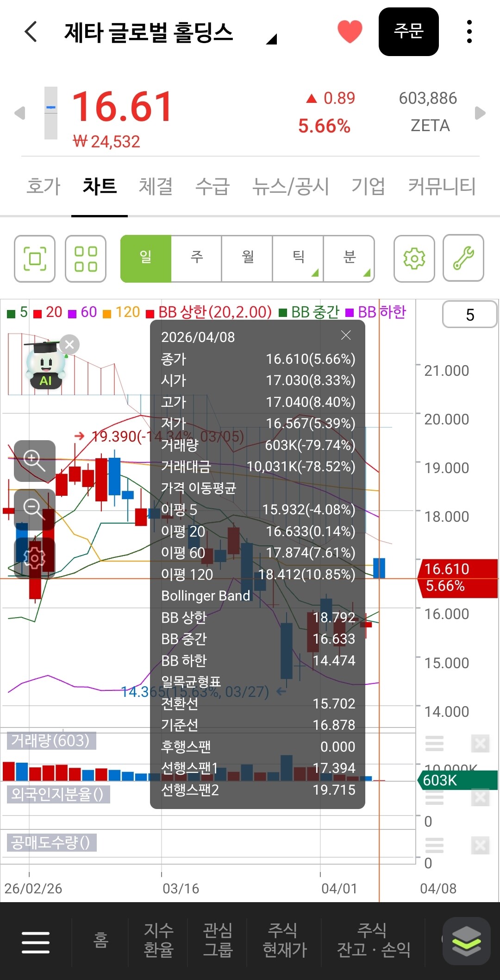The image size is (500, 980).
Task: Open the wrench chart tools icon
Action: [463, 259]
